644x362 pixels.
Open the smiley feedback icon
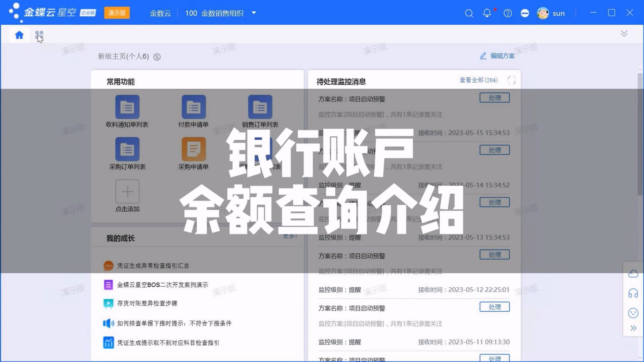(633, 313)
